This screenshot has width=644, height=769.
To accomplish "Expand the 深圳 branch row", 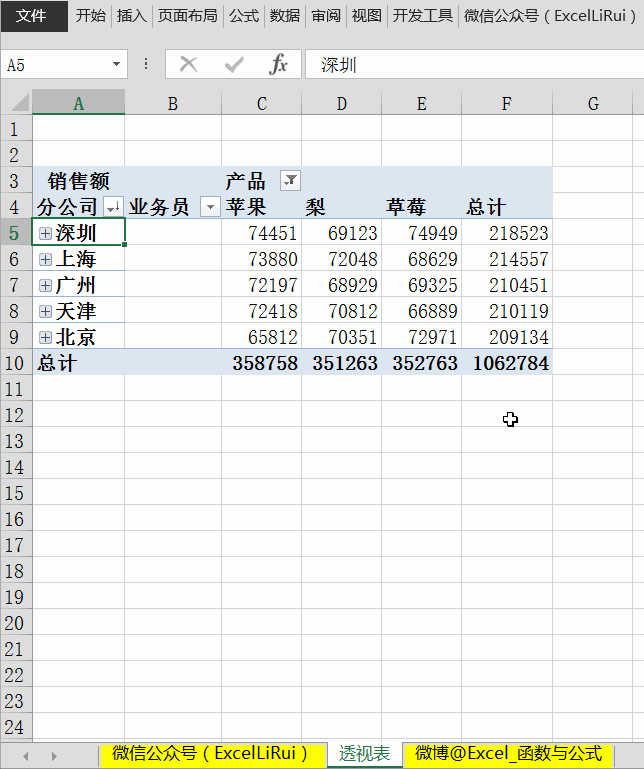I will (x=45, y=233).
